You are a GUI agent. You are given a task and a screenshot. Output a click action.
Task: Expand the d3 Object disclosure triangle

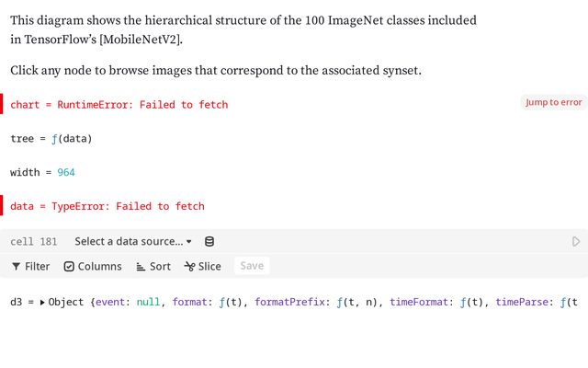(x=42, y=303)
